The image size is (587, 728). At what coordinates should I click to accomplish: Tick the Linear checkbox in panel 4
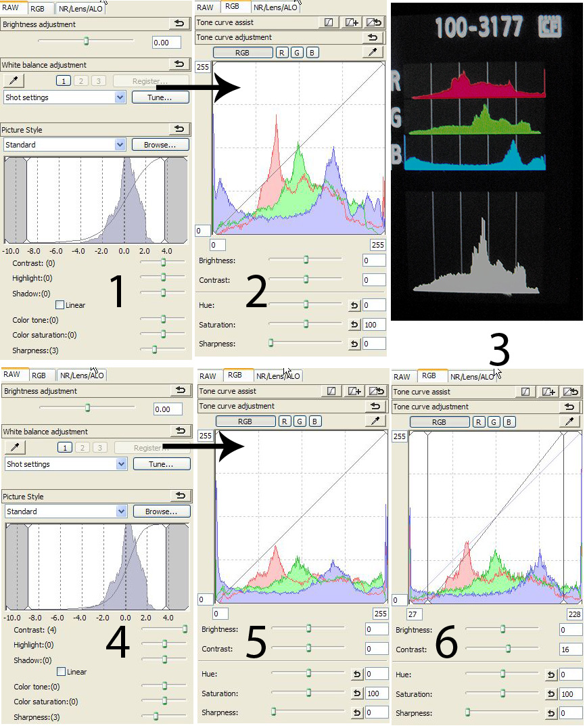[62, 672]
